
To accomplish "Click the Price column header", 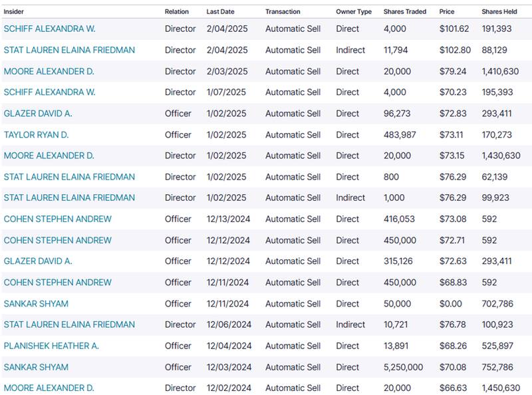I will click(x=447, y=11).
